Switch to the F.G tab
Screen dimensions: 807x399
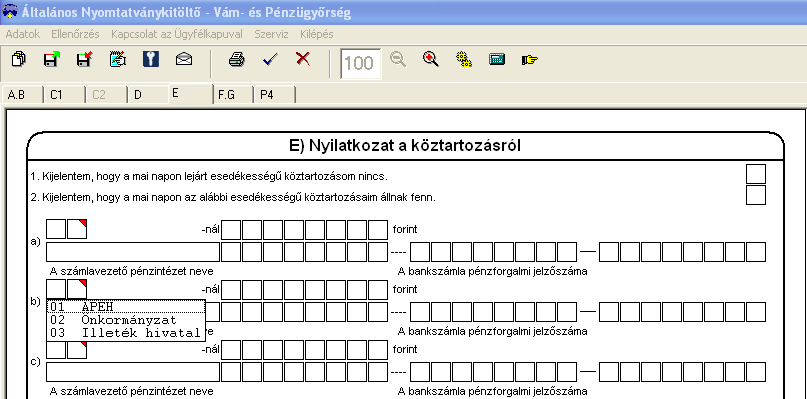[x=233, y=95]
